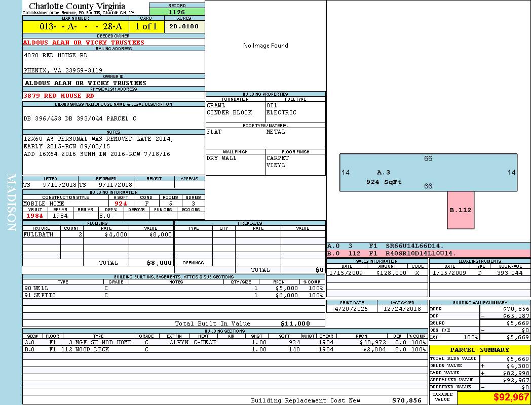Image resolution: width=532 pixels, height=405 pixels.
Task: Click the red year built value 1984
Action: tap(34, 216)
